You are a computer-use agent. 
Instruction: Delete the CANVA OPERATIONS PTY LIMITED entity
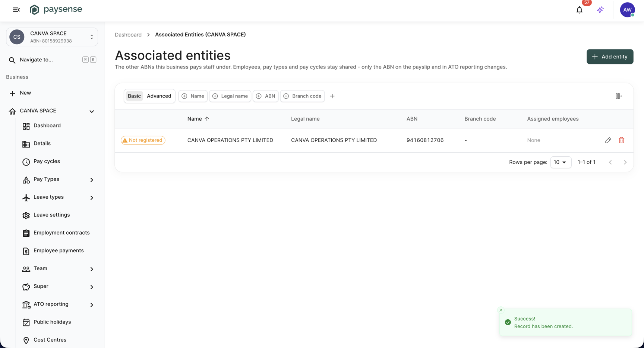click(621, 140)
